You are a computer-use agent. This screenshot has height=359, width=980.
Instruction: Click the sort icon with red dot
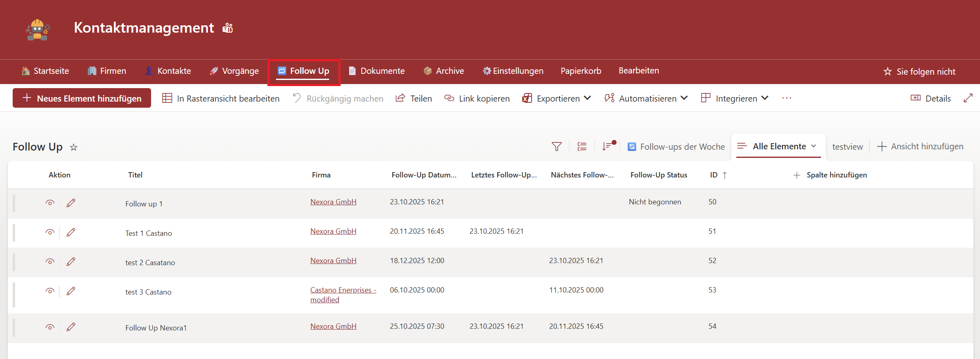tap(608, 146)
